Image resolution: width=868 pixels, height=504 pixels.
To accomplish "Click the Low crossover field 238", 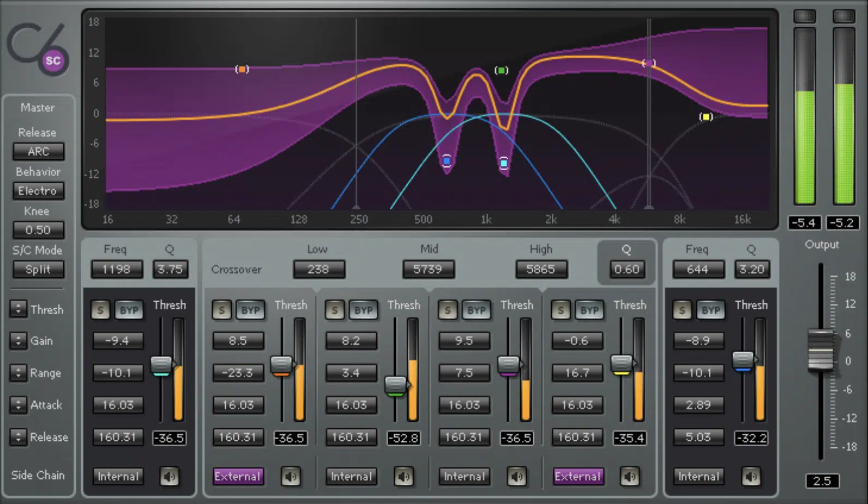I will 318,269.
